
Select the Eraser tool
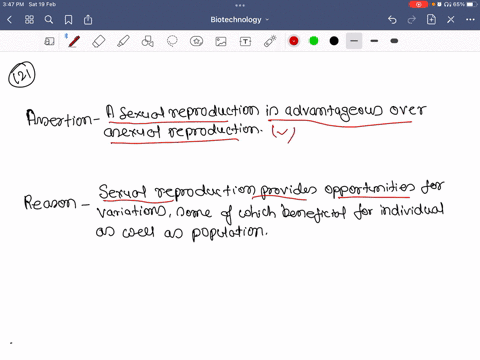[x=99, y=41]
